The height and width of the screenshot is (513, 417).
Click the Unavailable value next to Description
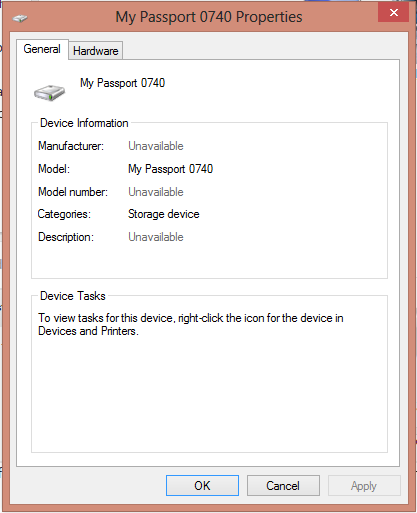coord(156,237)
